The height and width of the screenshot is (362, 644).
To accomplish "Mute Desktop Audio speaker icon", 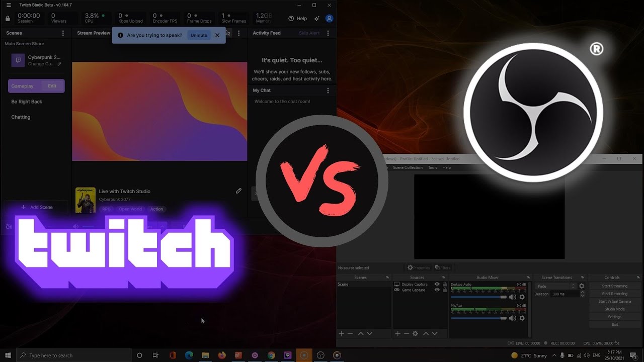I will click(x=512, y=297).
